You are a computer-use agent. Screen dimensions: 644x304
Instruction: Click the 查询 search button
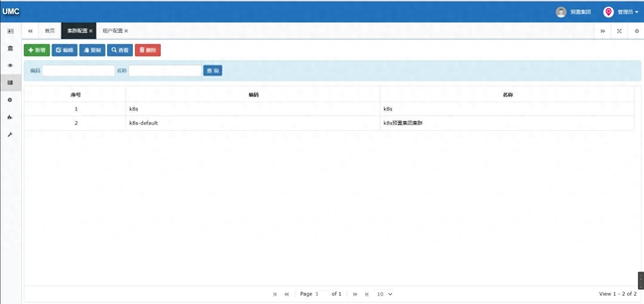pos(213,71)
